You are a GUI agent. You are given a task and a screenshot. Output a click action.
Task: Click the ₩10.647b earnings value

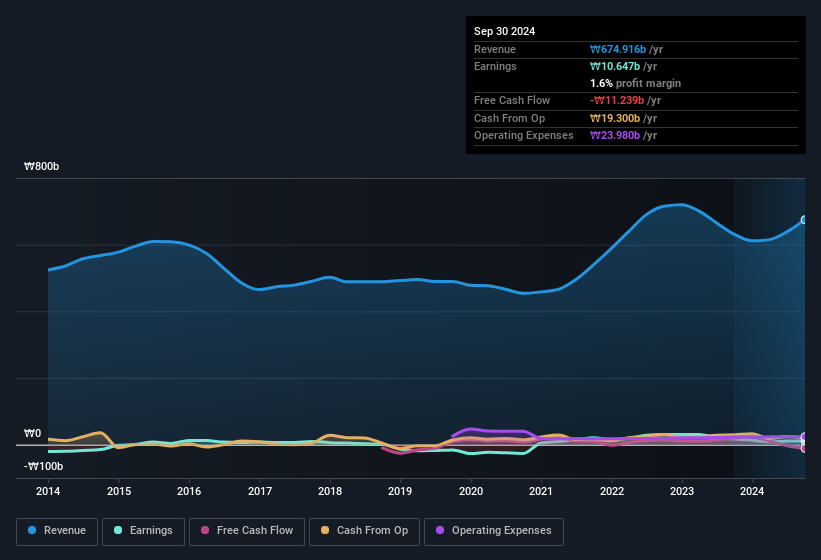pos(615,66)
